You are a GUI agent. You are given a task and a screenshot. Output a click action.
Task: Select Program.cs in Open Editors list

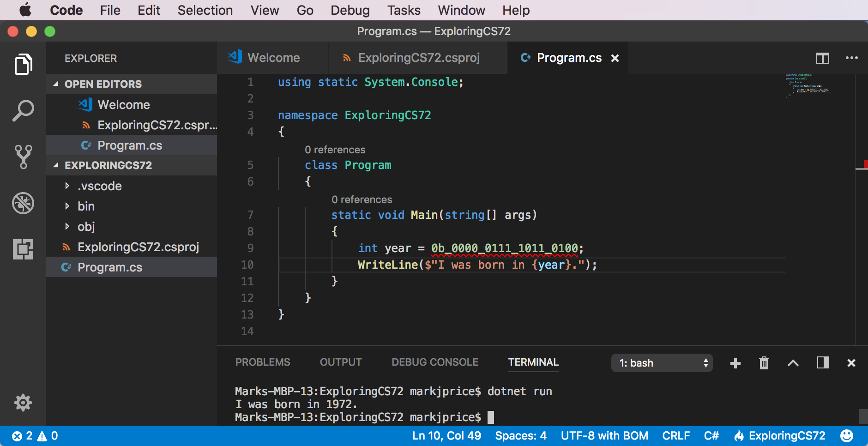click(x=132, y=145)
